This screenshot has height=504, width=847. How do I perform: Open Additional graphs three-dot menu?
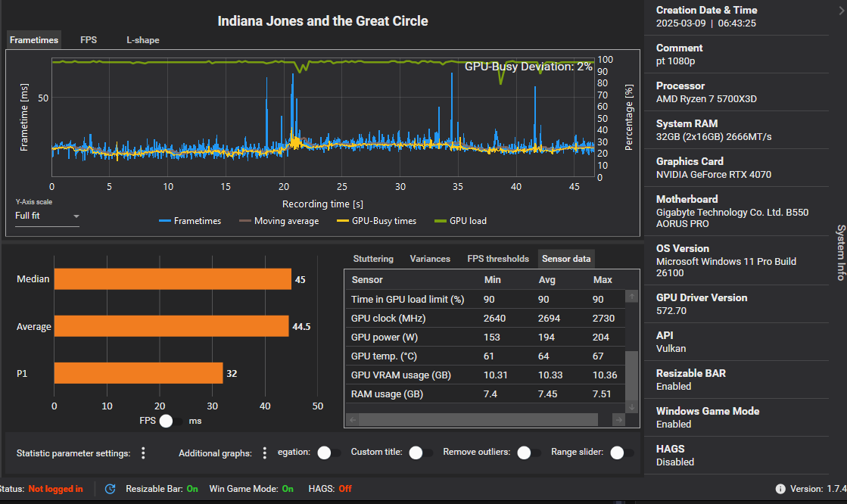pos(265,453)
